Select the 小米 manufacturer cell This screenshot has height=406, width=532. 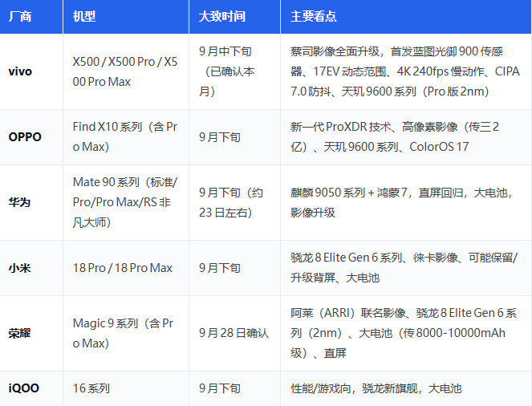pos(31,268)
